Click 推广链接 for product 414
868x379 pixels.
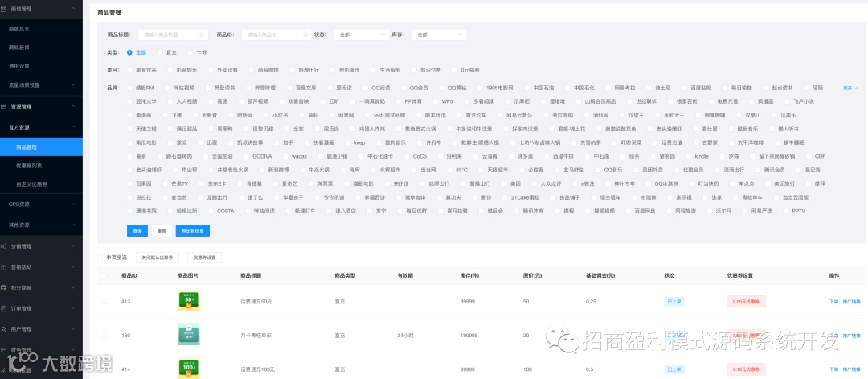coord(851,369)
